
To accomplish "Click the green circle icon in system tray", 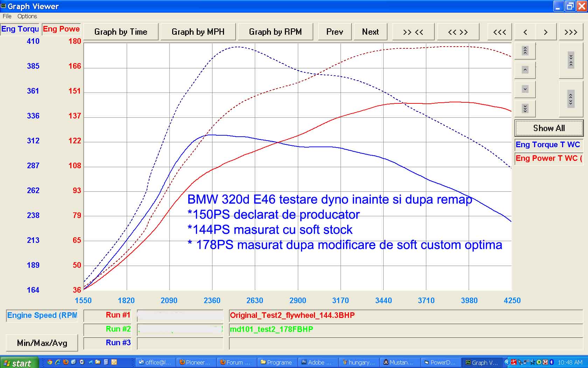I will pos(539,362).
